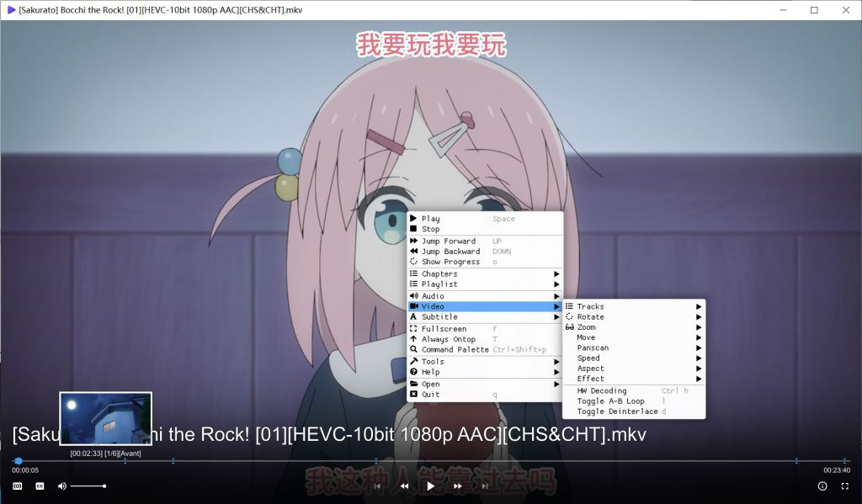Adjust the volume slider
Viewport: 862px width, 504px height.
pyautogui.click(x=88, y=485)
